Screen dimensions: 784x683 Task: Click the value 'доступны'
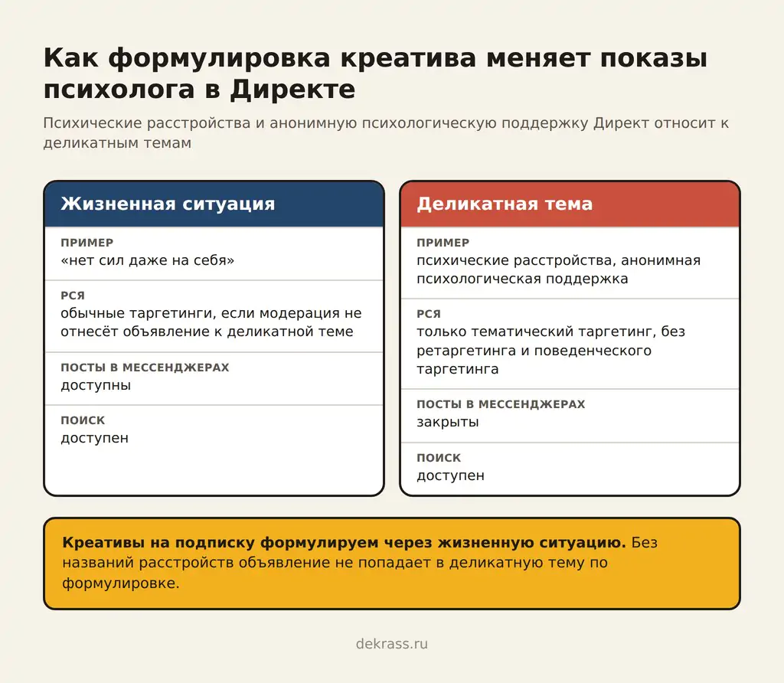pyautogui.click(x=96, y=385)
